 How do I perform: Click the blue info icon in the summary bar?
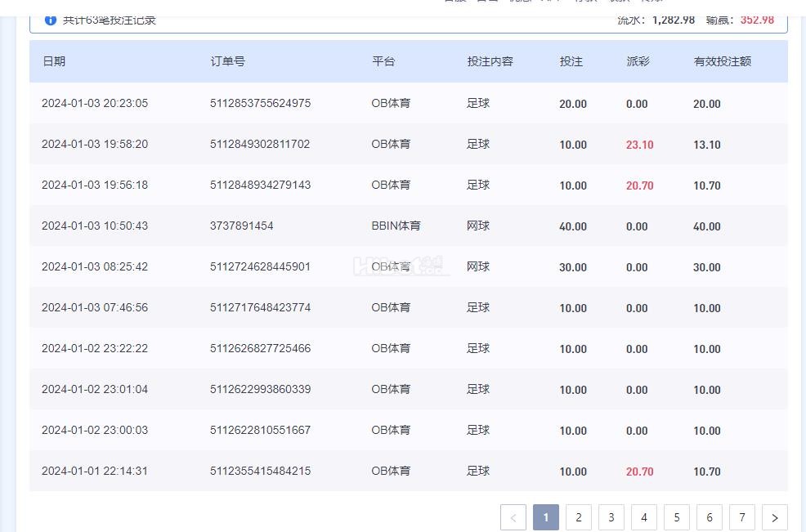coord(50,19)
